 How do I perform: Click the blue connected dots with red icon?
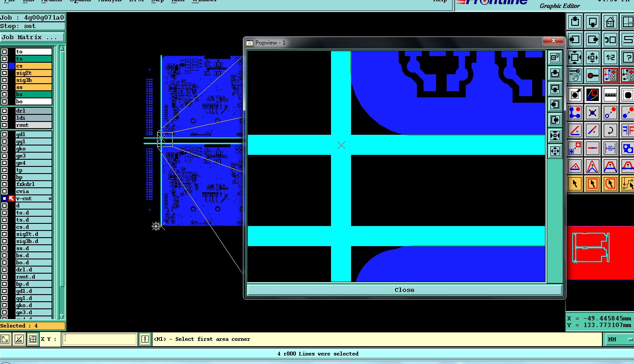pyautogui.click(x=575, y=113)
